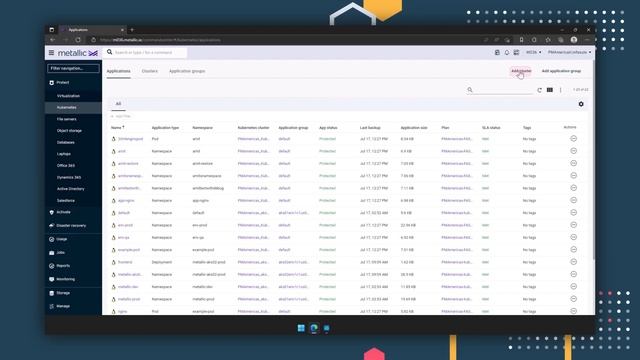Open actions menu for the metallic-dev row
The image size is (640, 360).
pyautogui.click(x=573, y=287)
